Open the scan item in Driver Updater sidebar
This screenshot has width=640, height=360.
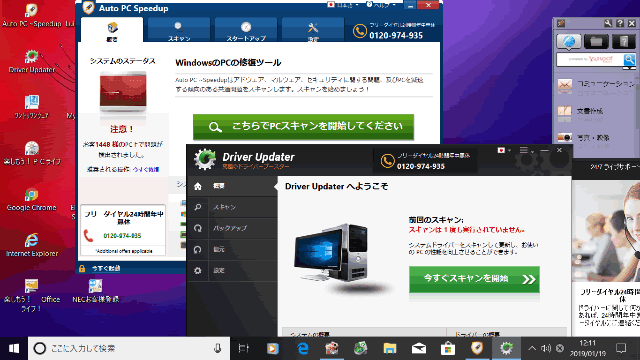pyautogui.click(x=232, y=207)
